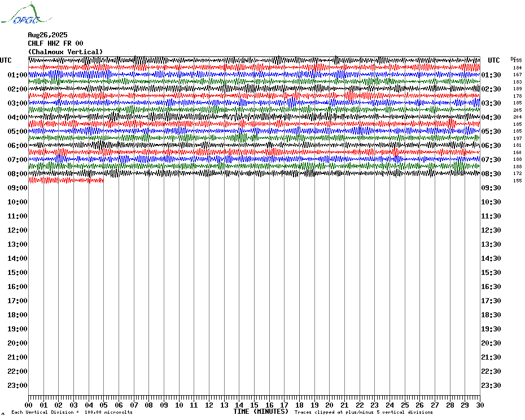
Task: Click minute 20 on the bottom time axis
Action: click(330, 405)
